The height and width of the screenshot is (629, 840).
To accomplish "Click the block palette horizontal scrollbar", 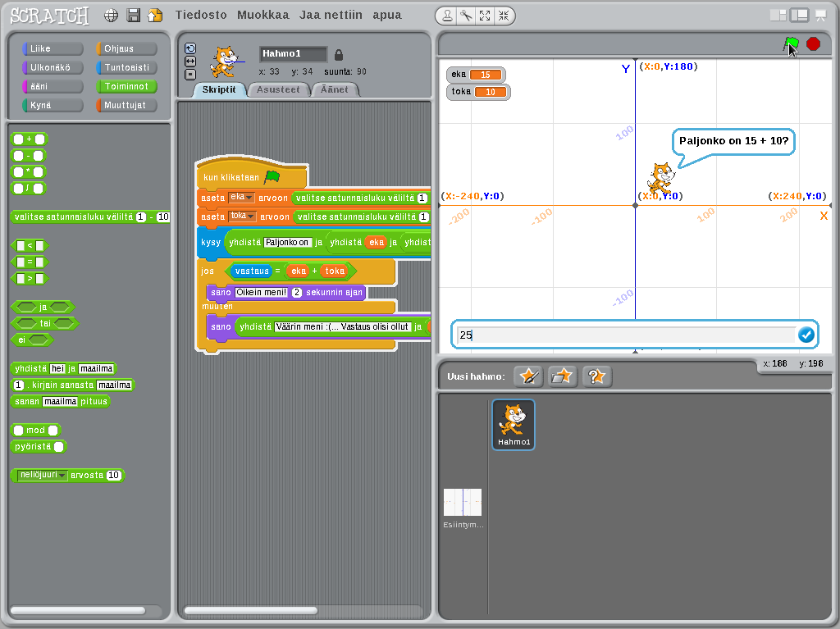I will 78,610.
